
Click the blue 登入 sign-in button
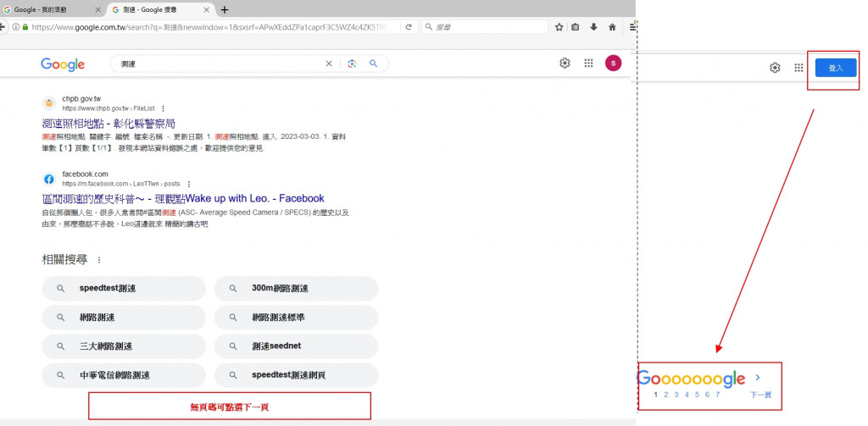click(836, 68)
